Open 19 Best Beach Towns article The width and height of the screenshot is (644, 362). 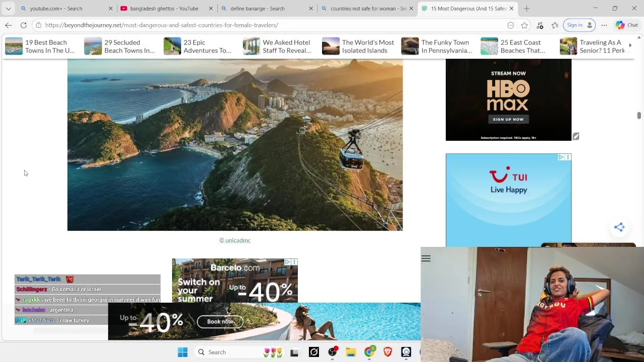click(x=40, y=46)
